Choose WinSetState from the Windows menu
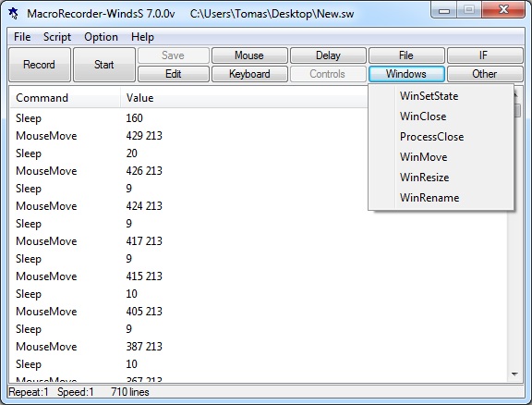Screen dimensions: 532x405 pyautogui.click(x=441, y=96)
